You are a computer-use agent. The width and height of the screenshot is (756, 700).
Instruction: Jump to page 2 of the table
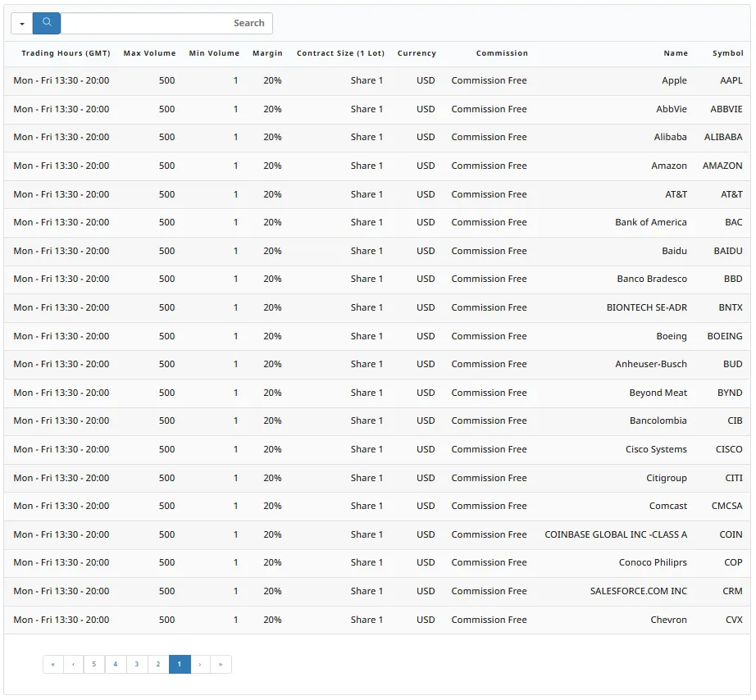158,665
